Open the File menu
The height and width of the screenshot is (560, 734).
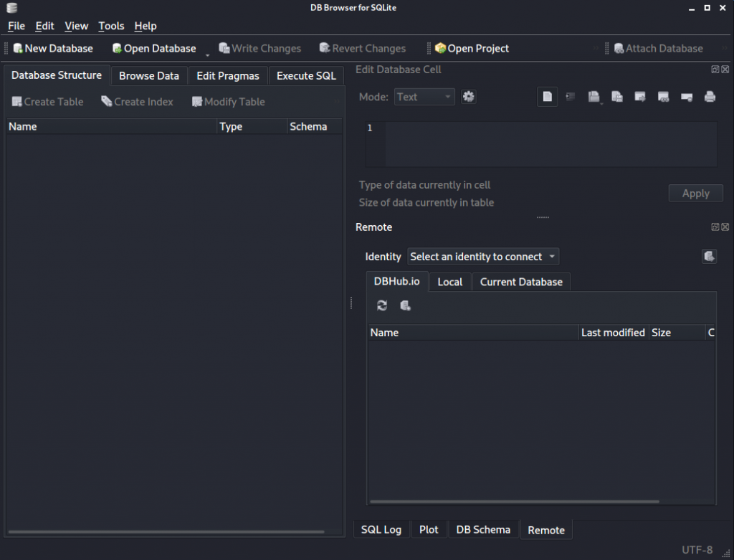(x=16, y=26)
